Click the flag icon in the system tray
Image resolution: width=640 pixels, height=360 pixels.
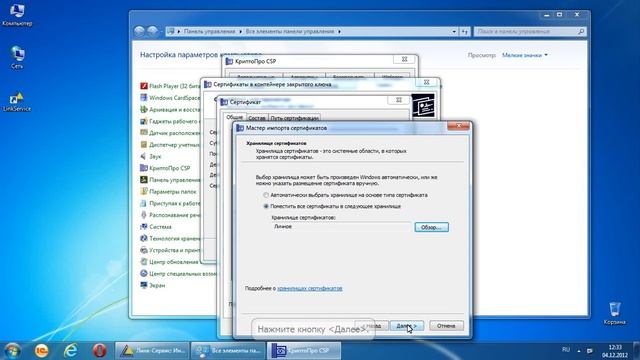click(590, 351)
